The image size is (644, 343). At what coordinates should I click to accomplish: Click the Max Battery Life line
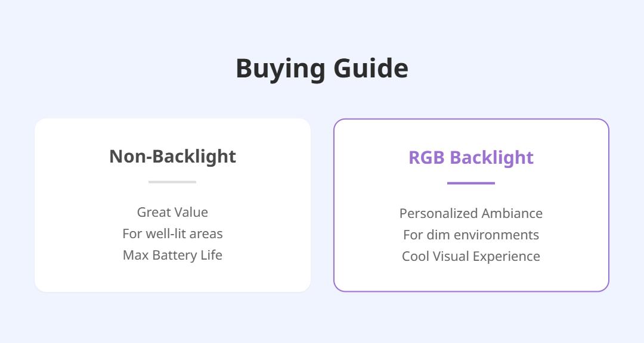coord(172,255)
